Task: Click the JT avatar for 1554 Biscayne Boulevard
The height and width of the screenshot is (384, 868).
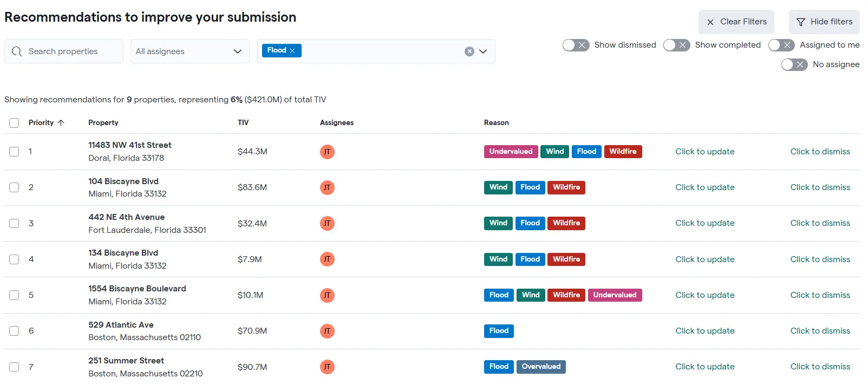Action: pos(327,295)
